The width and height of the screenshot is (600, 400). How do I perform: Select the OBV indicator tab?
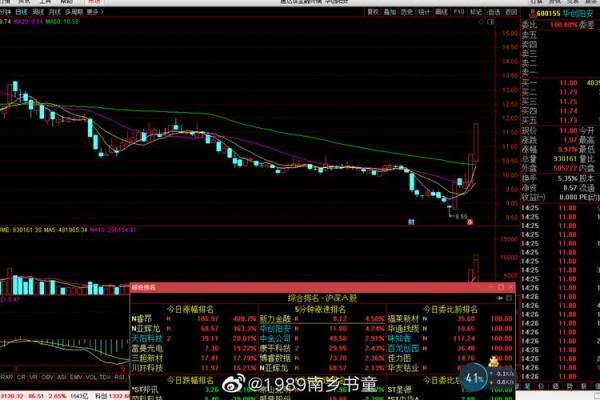point(47,377)
